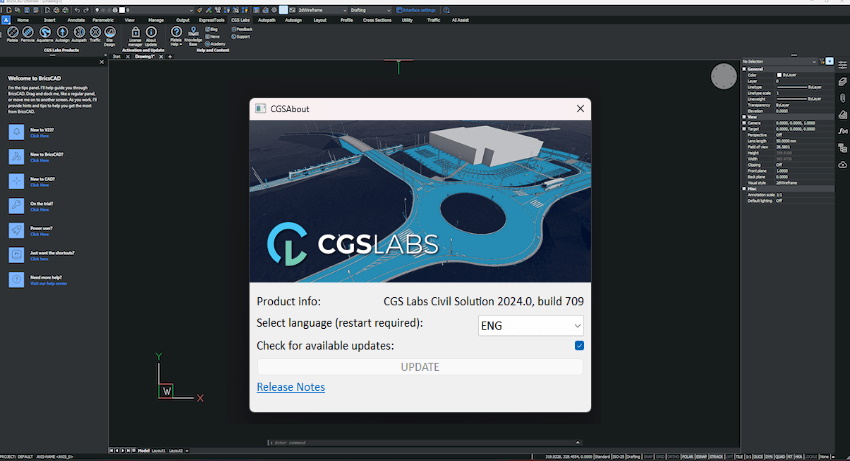
Task: Open the structure tree panel icon
Action: pos(842,148)
